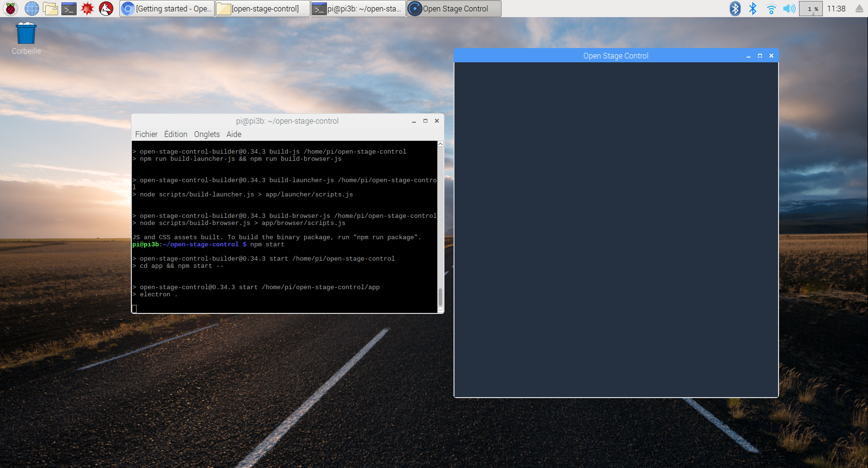
Task: Launch the web browser from the taskbar
Action: [x=31, y=8]
